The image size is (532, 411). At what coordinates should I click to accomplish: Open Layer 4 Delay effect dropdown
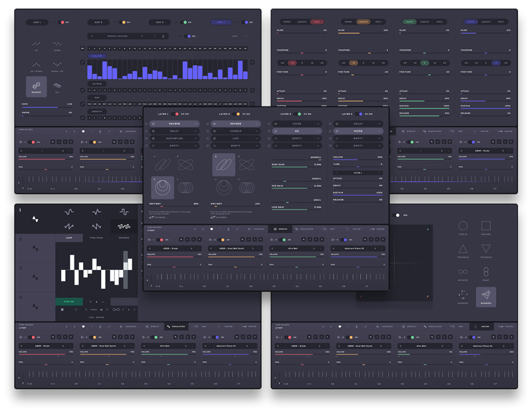(359, 123)
